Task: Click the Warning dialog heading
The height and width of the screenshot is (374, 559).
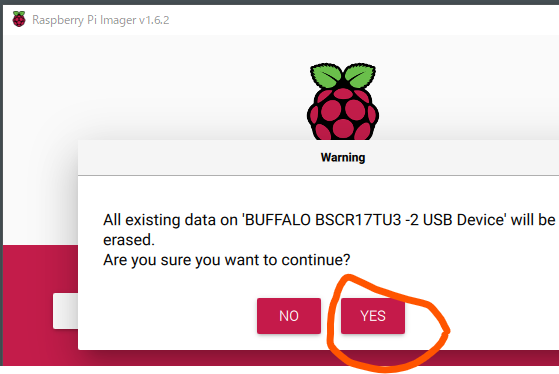Action: coord(343,157)
